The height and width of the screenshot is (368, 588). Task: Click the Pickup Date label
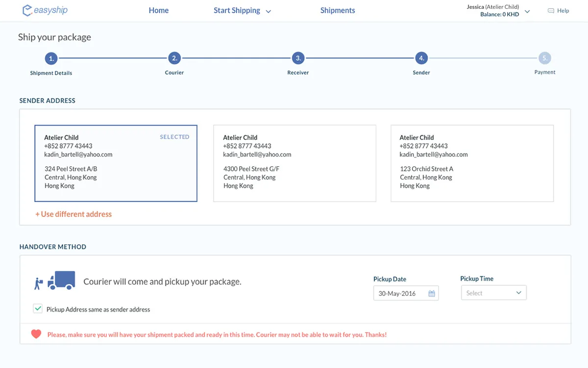pos(390,279)
